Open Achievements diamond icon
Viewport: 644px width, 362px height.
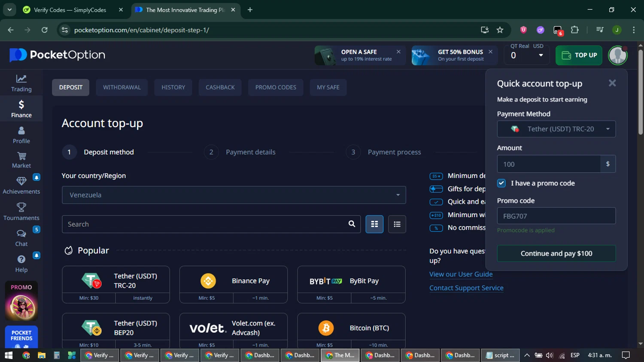(x=21, y=186)
